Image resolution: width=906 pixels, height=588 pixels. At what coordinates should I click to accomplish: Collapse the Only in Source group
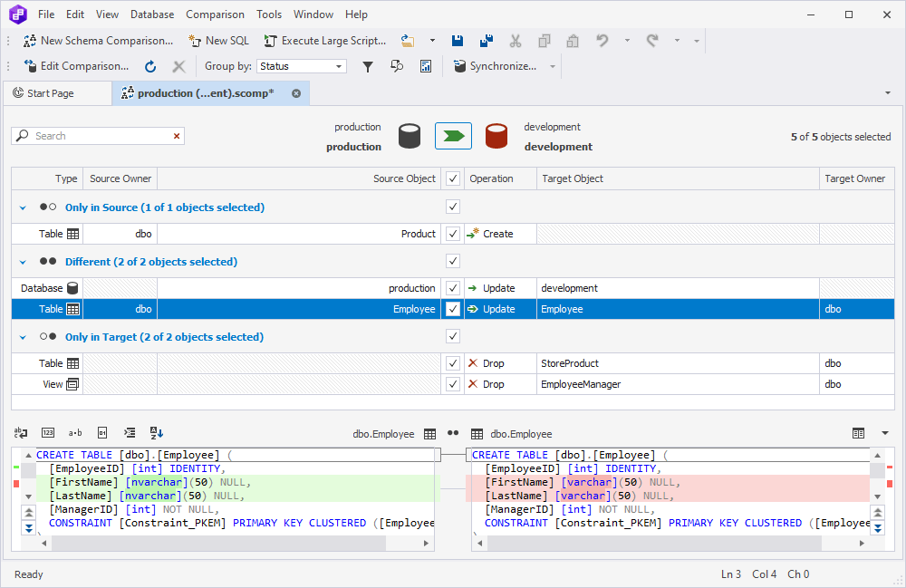pyautogui.click(x=22, y=207)
